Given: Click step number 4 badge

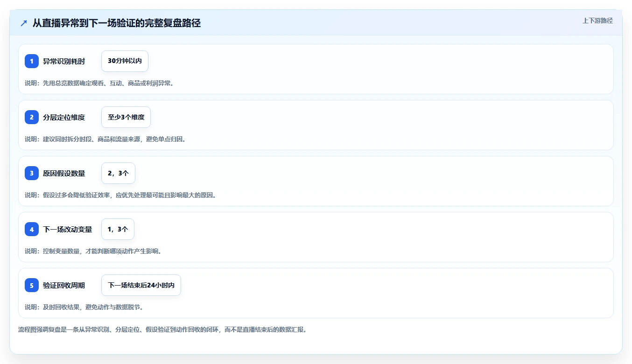Looking at the screenshot, I should 32,229.
